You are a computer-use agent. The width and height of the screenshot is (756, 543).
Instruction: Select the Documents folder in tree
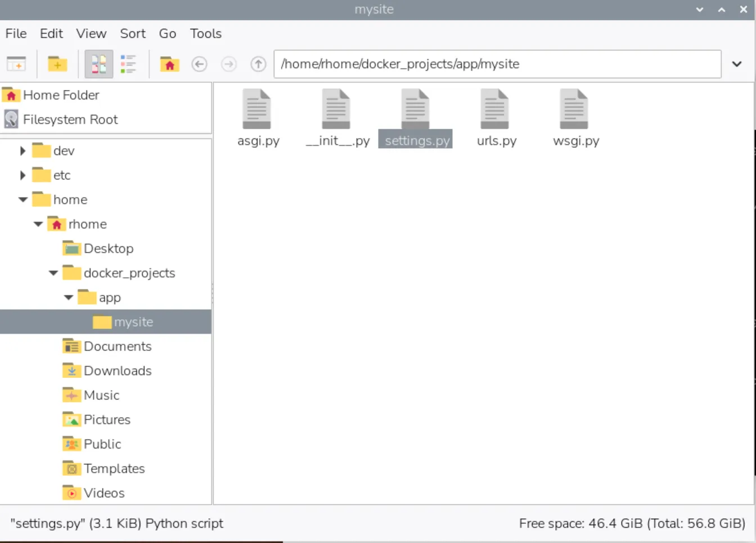(x=107, y=346)
